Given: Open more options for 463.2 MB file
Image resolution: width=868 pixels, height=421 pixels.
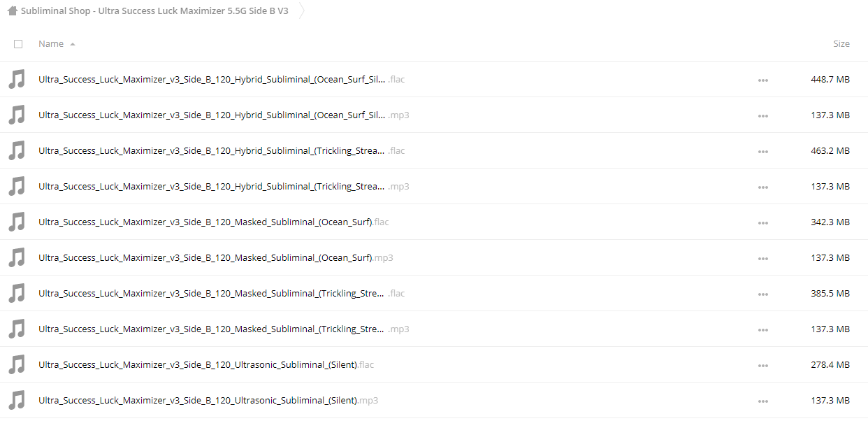Looking at the screenshot, I should [x=762, y=151].
